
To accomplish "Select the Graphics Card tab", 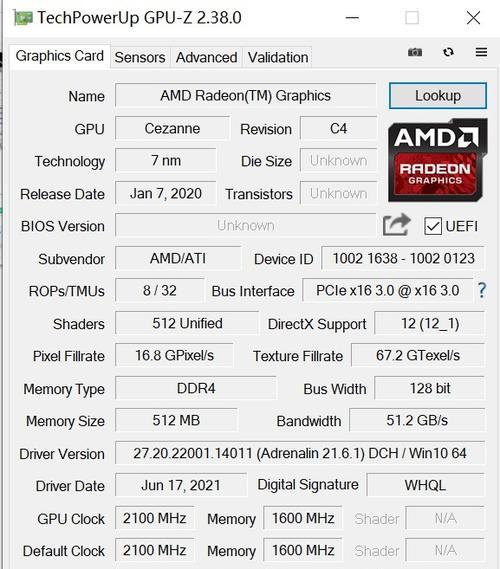I will (60, 56).
